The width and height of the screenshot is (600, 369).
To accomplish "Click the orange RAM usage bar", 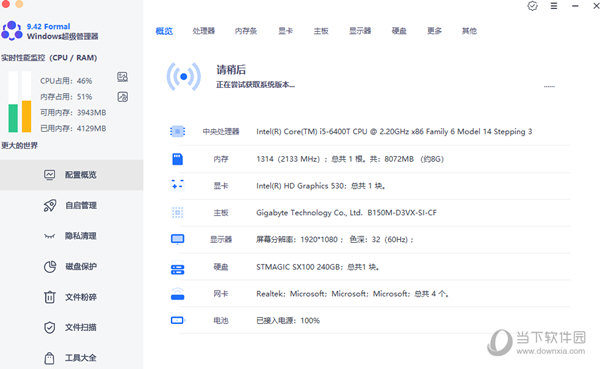I will pyautogui.click(x=26, y=116).
